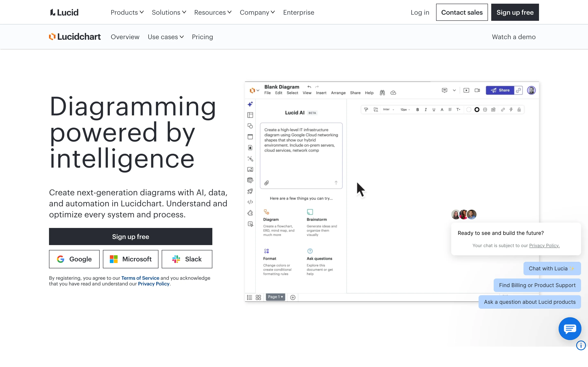Viewport: 588px width, 367px height.
Task: Open the Edit menu in the editor
Action: click(x=278, y=93)
